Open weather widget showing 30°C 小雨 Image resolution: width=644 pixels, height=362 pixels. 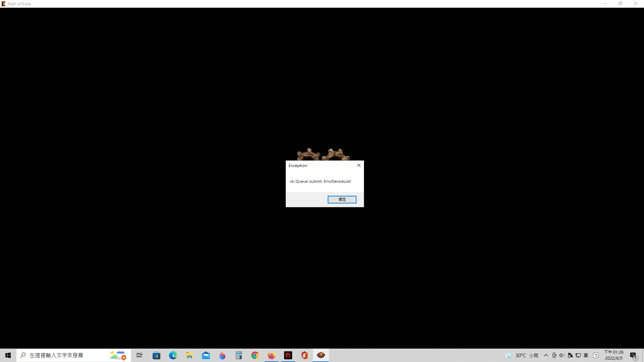[x=522, y=355]
